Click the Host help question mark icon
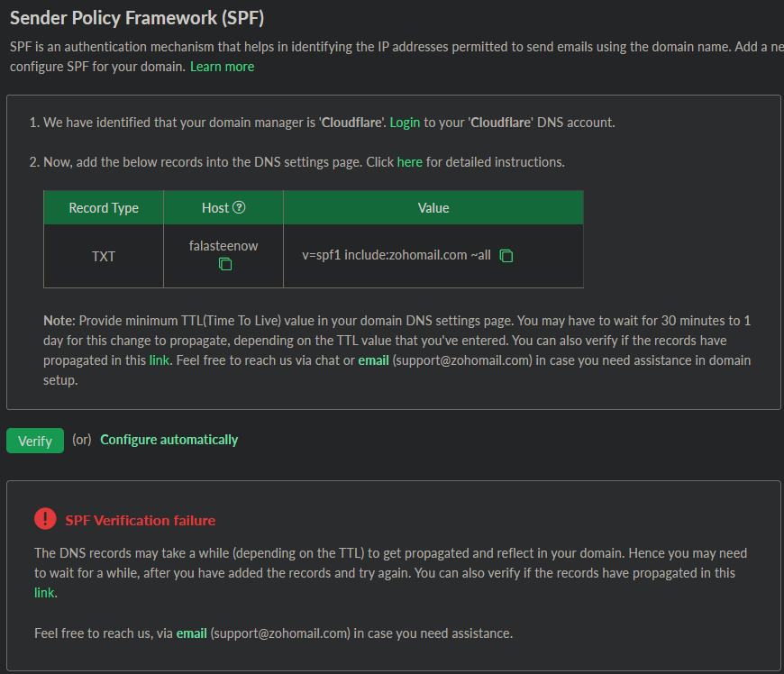 (239, 207)
